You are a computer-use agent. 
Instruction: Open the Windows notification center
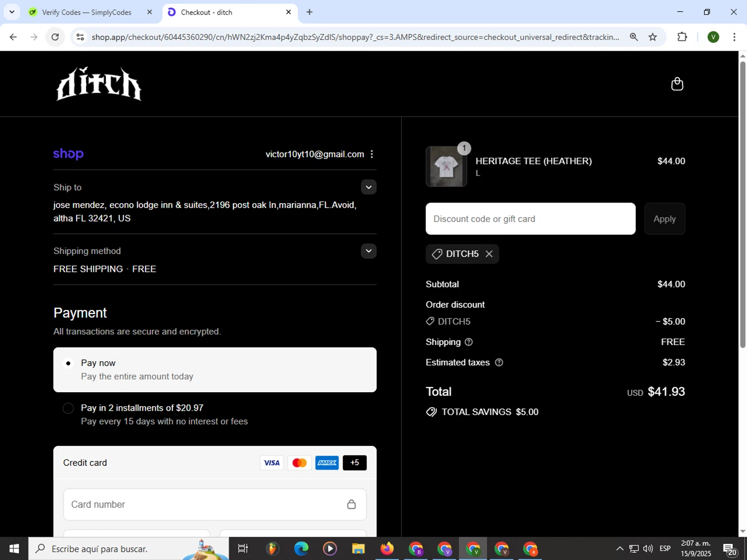(x=730, y=549)
